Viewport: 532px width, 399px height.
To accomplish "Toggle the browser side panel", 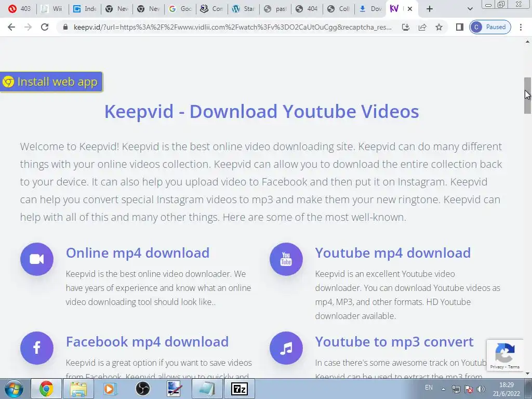I will coord(460,27).
